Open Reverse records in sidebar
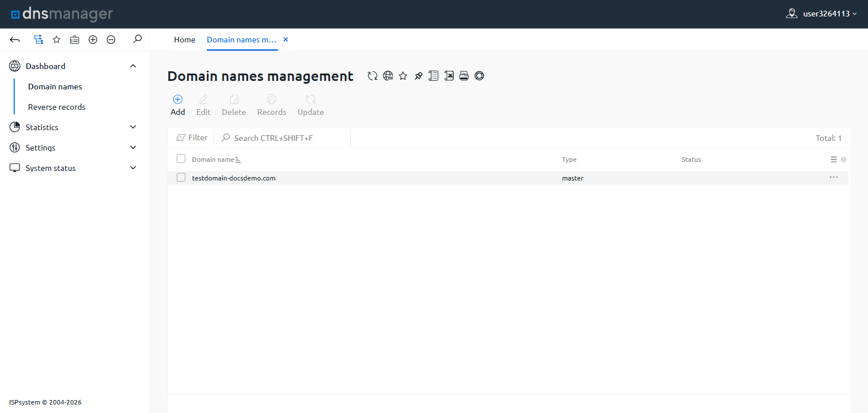868x413 pixels. point(57,107)
